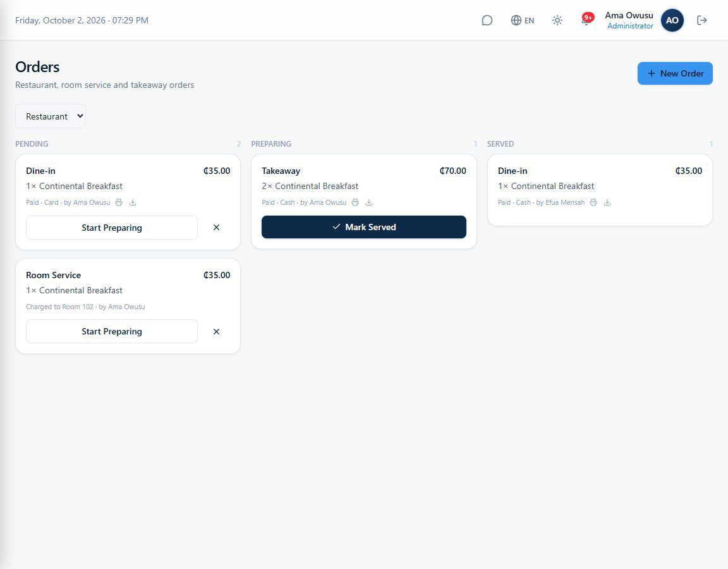Download receipt for pending Dine-in order
This screenshot has height=569, width=728.
(133, 202)
